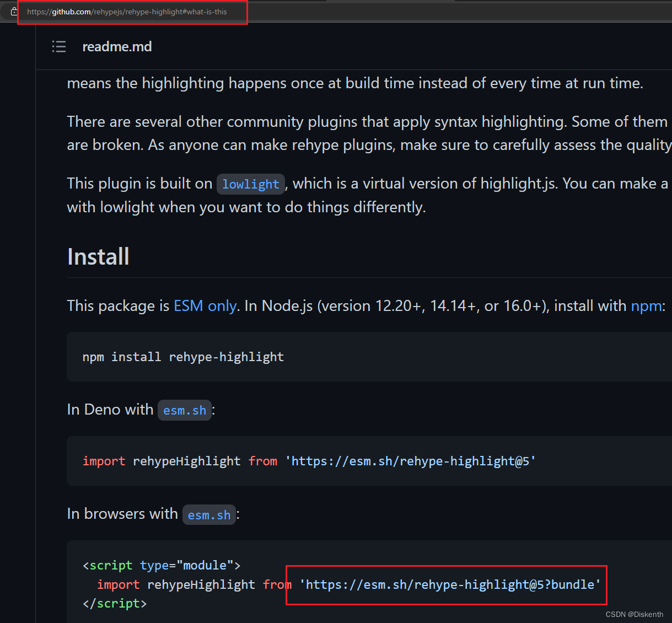Screen dimensions: 672x623
Task: Click the browser address bar URL
Action: [132, 11]
